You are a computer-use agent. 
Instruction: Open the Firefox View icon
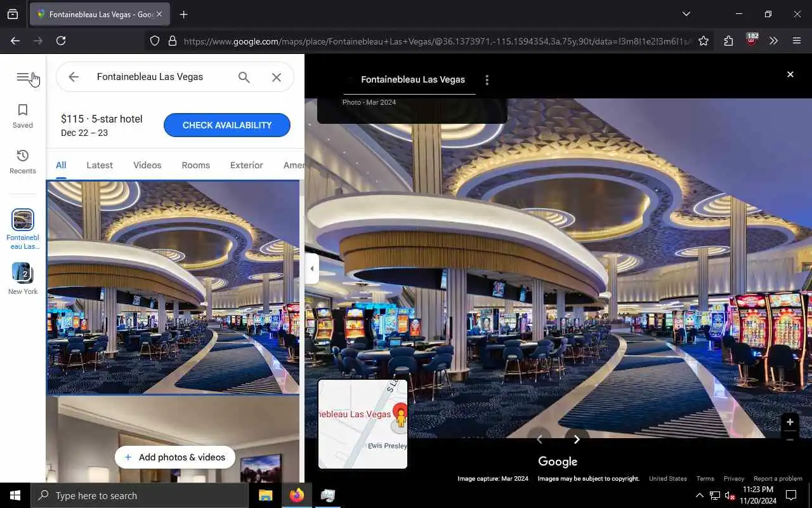[13, 14]
